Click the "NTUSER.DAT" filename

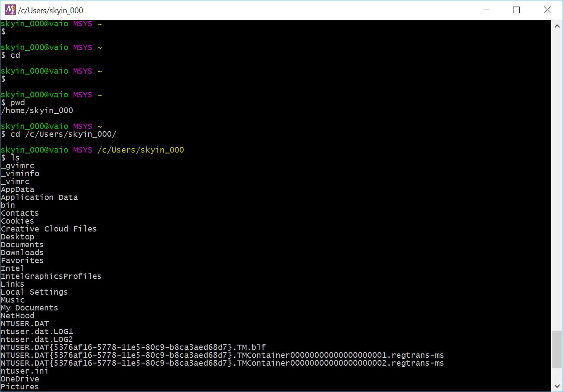[25, 323]
